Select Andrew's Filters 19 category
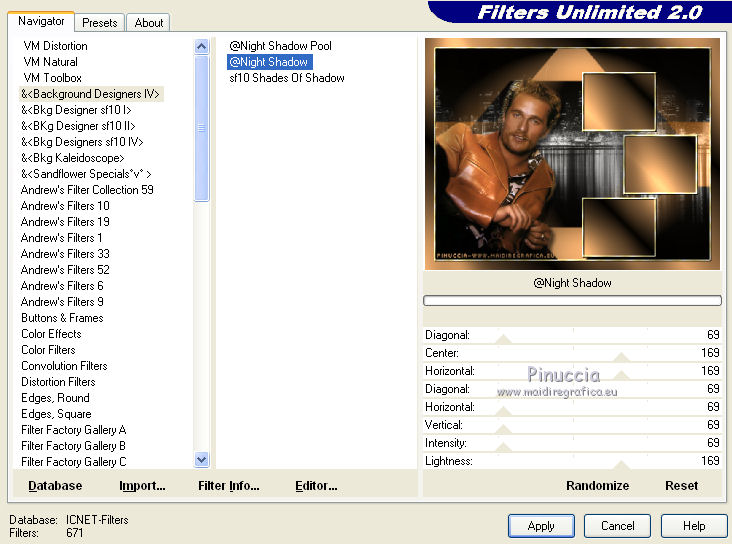 click(65, 222)
